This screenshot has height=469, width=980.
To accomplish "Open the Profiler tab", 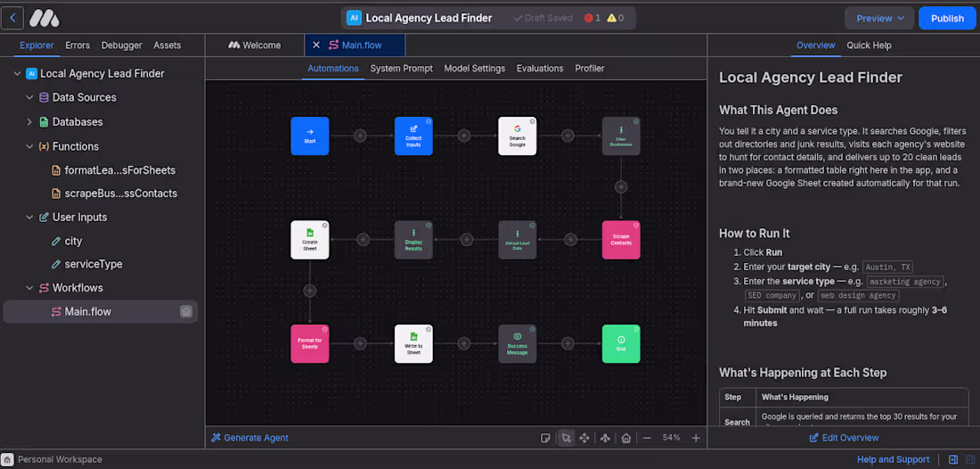I will [x=590, y=68].
